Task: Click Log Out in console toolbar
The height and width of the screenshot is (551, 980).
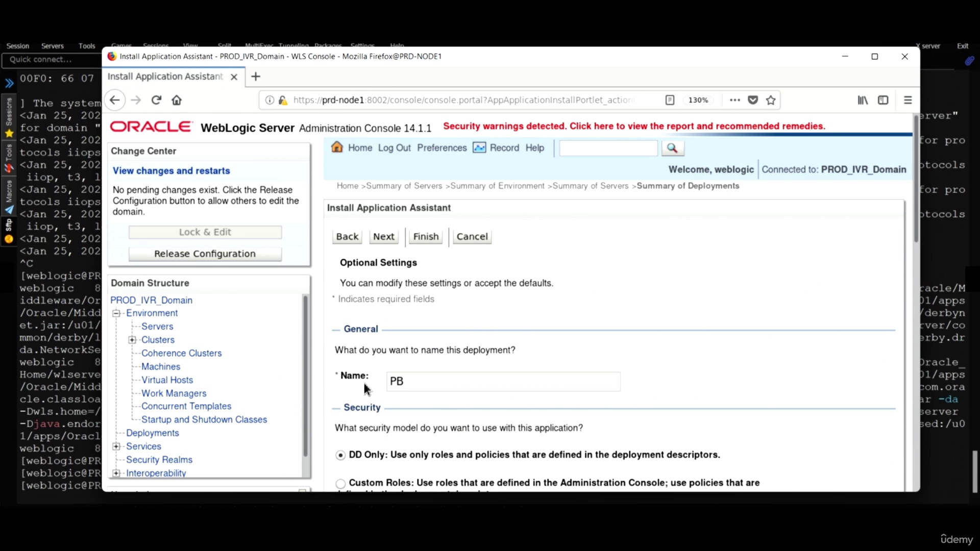Action: (x=394, y=148)
